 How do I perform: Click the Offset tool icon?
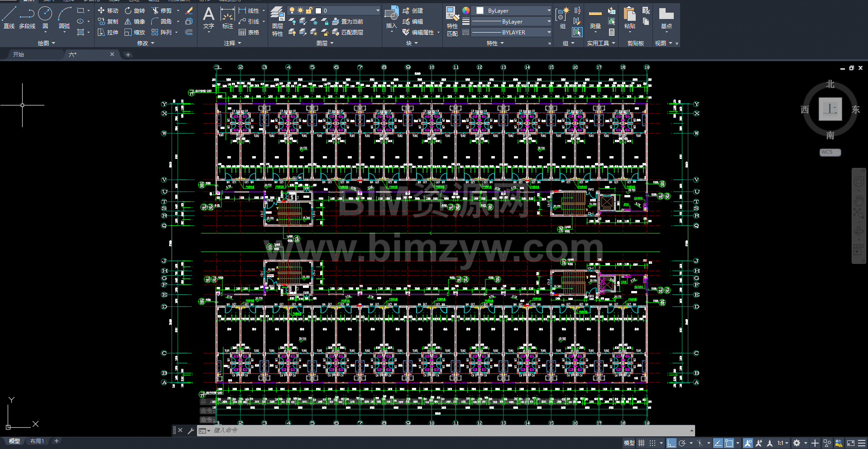(189, 32)
